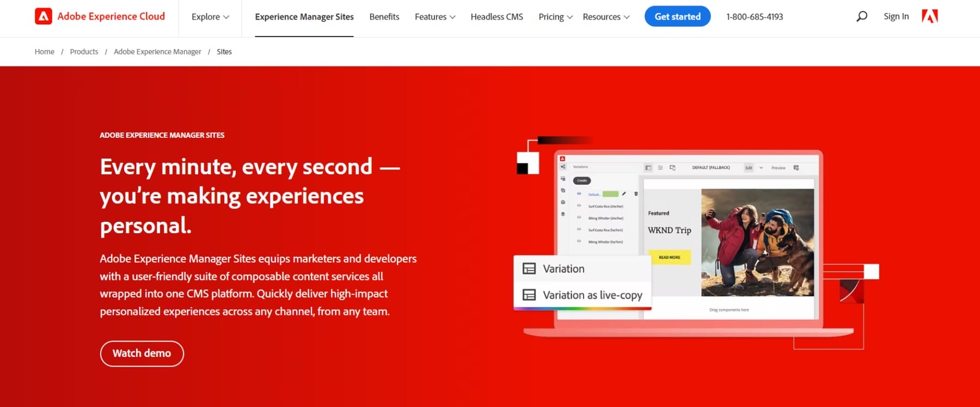Image resolution: width=980 pixels, height=407 pixels.
Task: Click the Adobe Experience Cloud brand text
Action: click(x=111, y=16)
